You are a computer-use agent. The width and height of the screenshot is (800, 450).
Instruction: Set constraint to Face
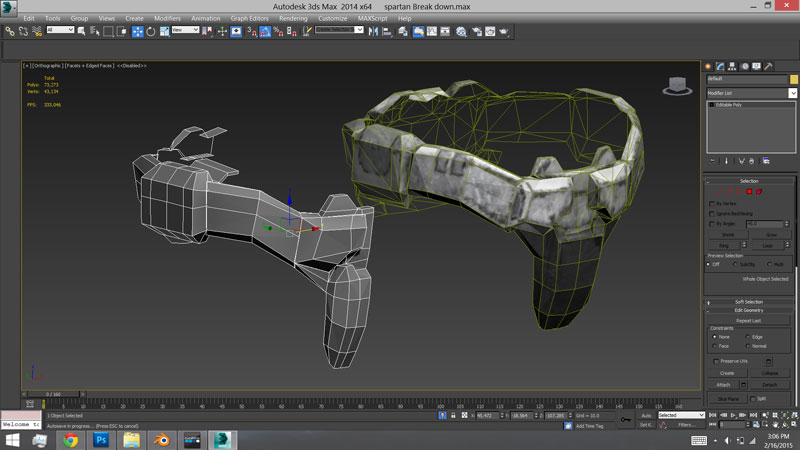coord(714,346)
